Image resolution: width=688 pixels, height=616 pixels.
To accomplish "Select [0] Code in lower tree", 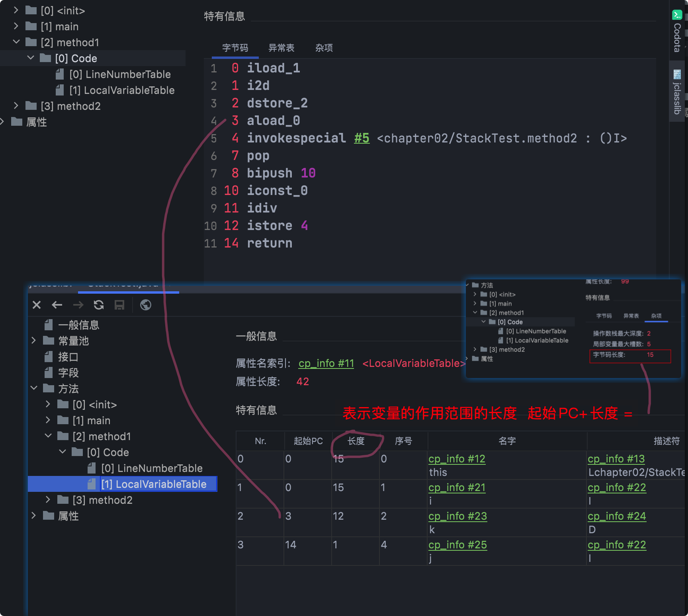I will tap(108, 452).
